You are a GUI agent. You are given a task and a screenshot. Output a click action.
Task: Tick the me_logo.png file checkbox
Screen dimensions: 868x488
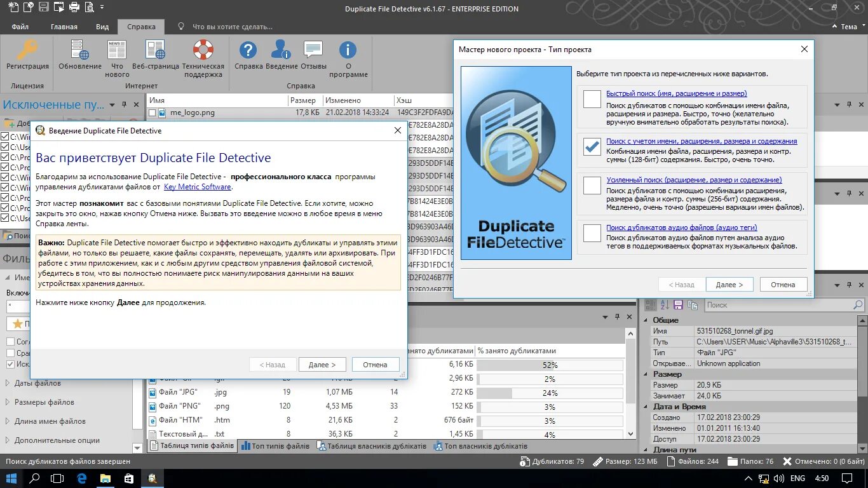pos(152,112)
